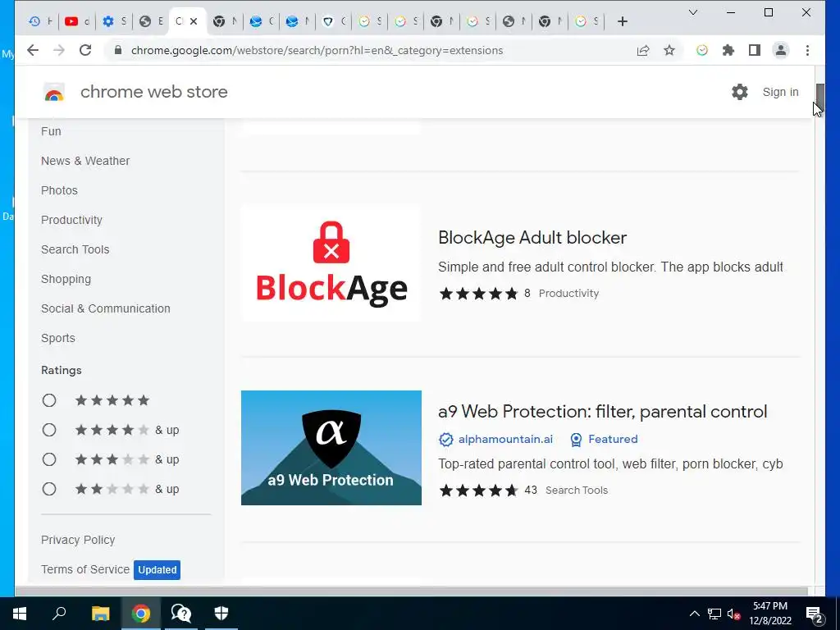Click Search Tools label under a9

tap(577, 491)
